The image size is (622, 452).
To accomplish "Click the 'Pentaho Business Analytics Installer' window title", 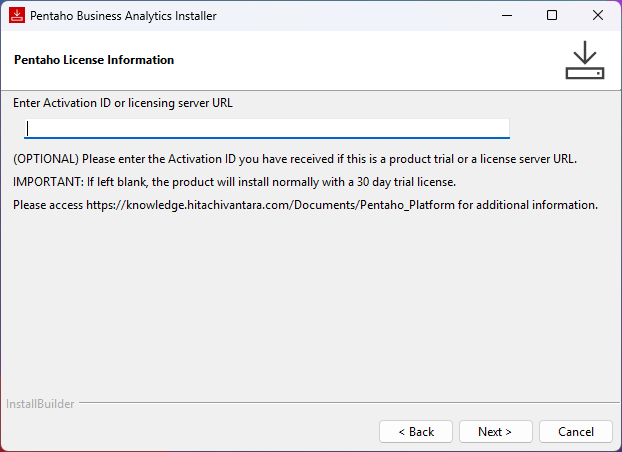I will (123, 16).
